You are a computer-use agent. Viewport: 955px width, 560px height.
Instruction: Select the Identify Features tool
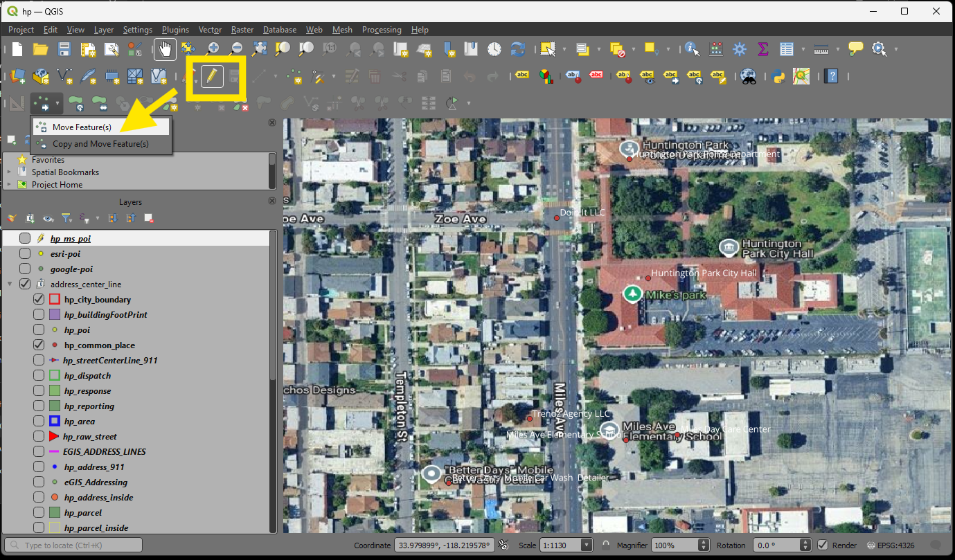(692, 49)
